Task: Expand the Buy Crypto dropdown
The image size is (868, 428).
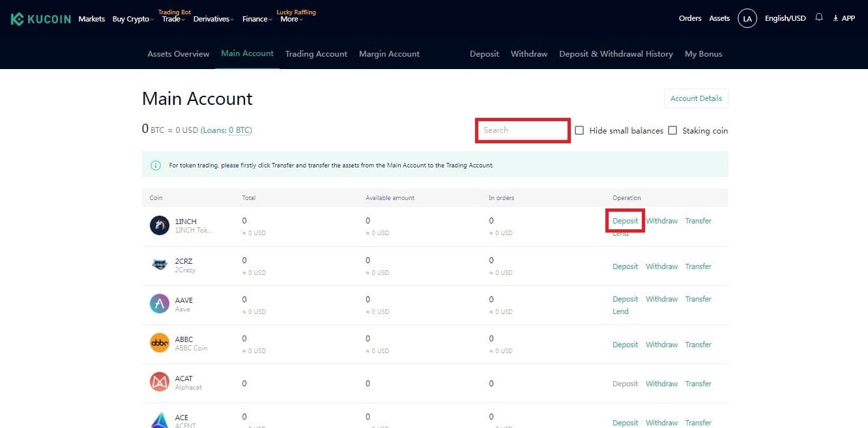Action: coord(133,19)
